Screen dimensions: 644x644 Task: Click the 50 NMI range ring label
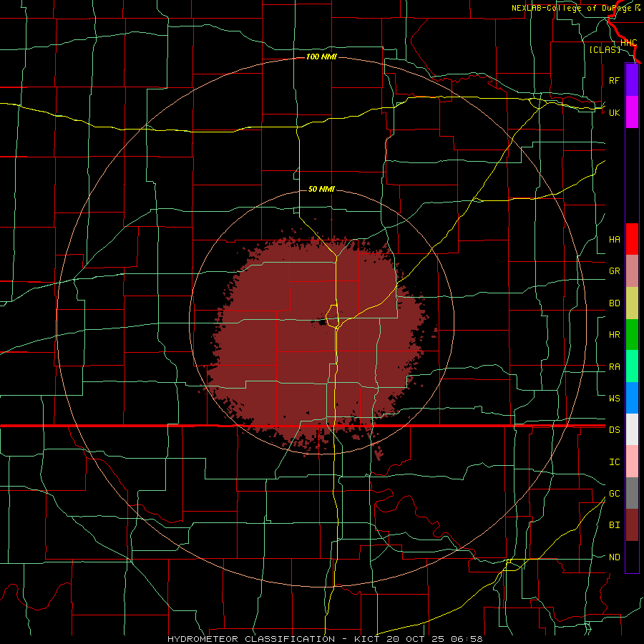(x=321, y=189)
